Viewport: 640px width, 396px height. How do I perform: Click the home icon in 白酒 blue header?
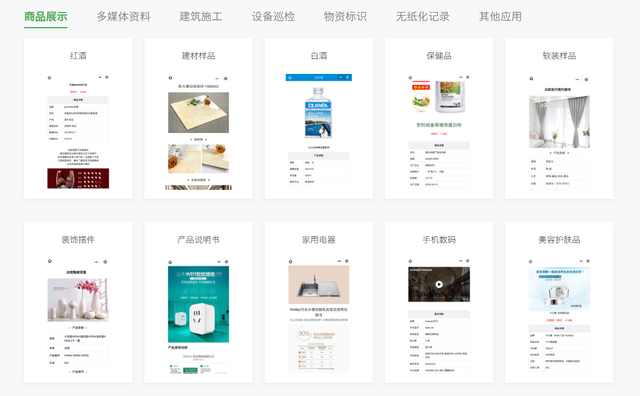[290, 77]
